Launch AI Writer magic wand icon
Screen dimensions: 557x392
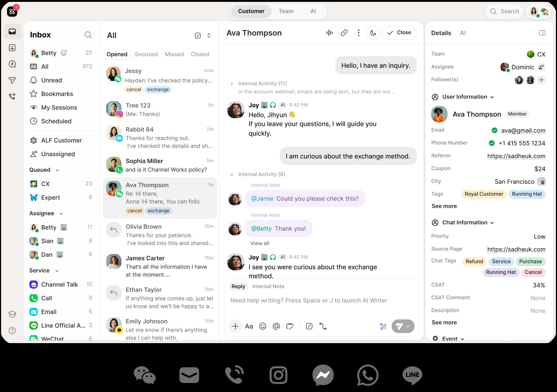pos(383,326)
